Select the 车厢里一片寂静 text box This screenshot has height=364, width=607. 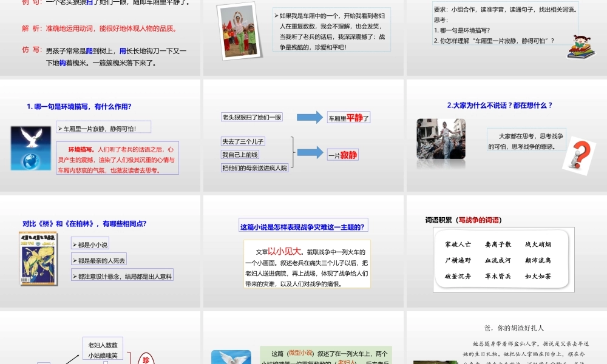point(104,126)
